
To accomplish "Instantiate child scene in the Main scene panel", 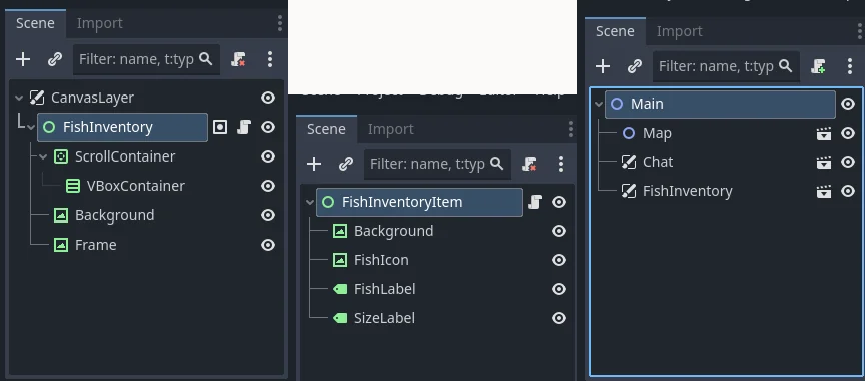I will coord(635,67).
